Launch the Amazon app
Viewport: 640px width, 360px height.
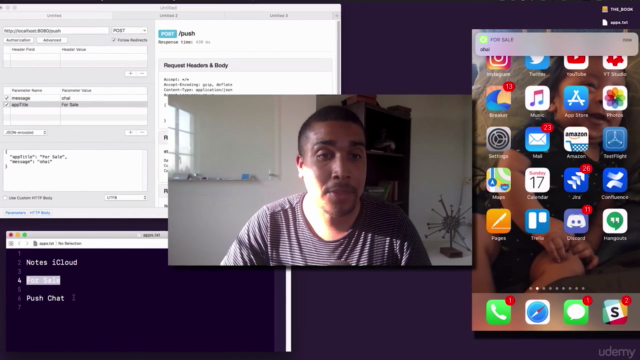(576, 139)
